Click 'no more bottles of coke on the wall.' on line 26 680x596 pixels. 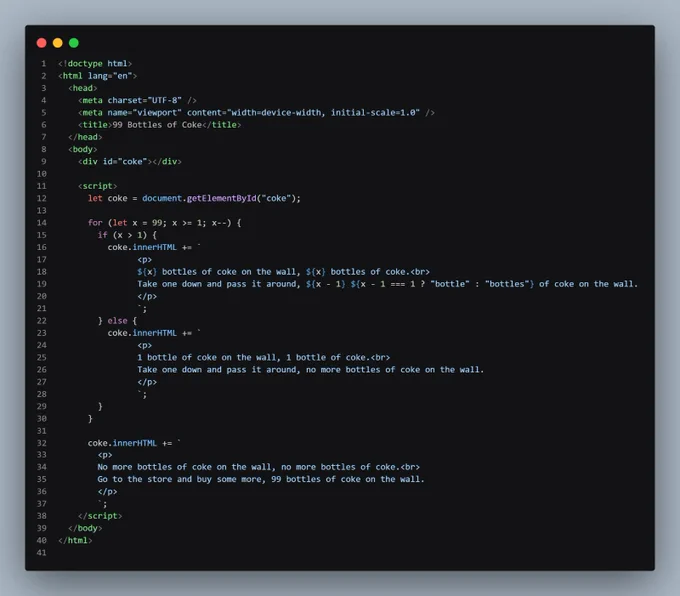pyautogui.click(x=395, y=370)
